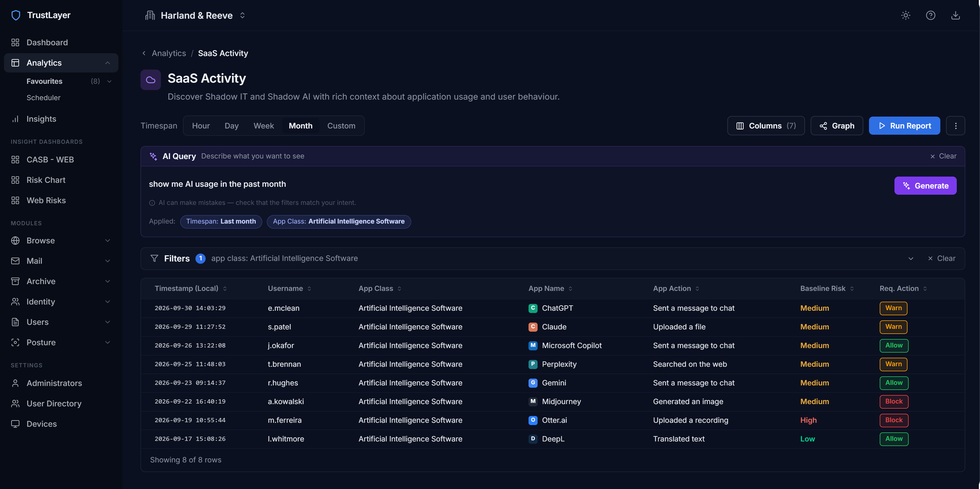Click the Run Report button
Screen dimensions: 980x489
pos(904,126)
